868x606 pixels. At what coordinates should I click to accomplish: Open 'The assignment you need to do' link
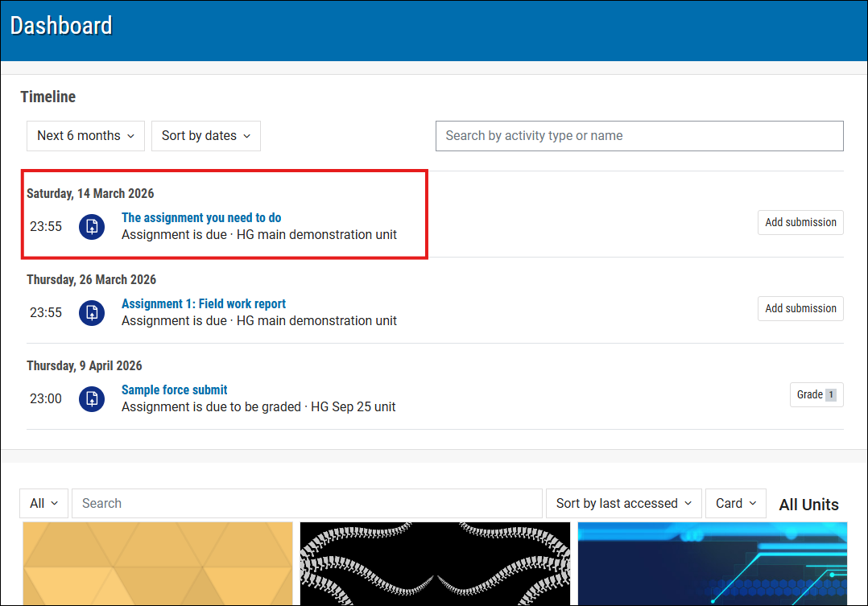click(201, 218)
